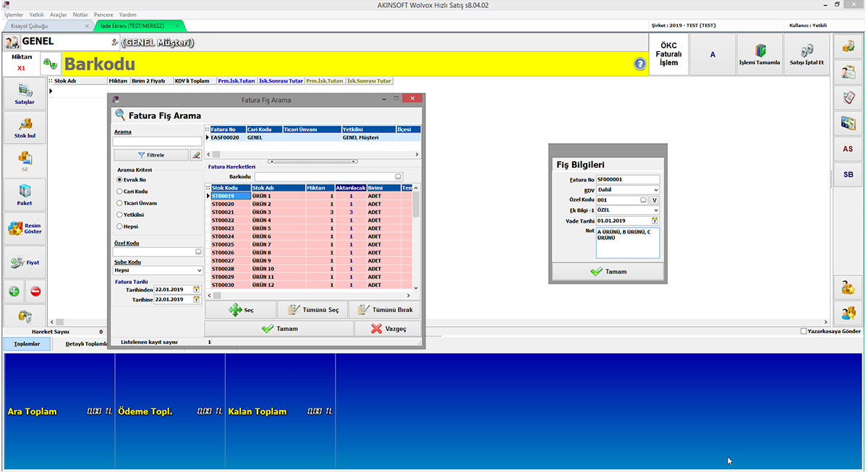The height and width of the screenshot is (472, 868).
Task: Click the Arama search input field
Action: pos(157,142)
